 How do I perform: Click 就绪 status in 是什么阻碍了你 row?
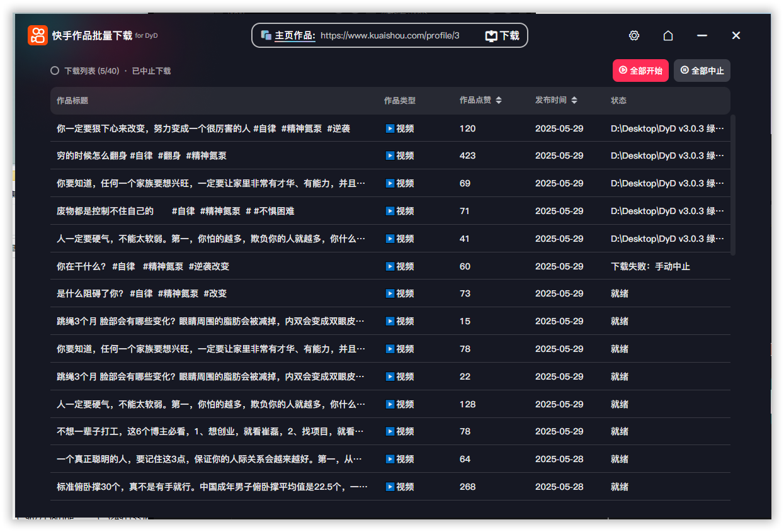pyautogui.click(x=620, y=293)
